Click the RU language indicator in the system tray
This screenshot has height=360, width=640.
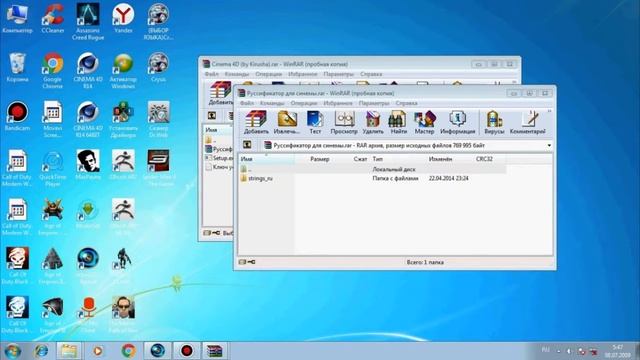[x=545, y=350]
